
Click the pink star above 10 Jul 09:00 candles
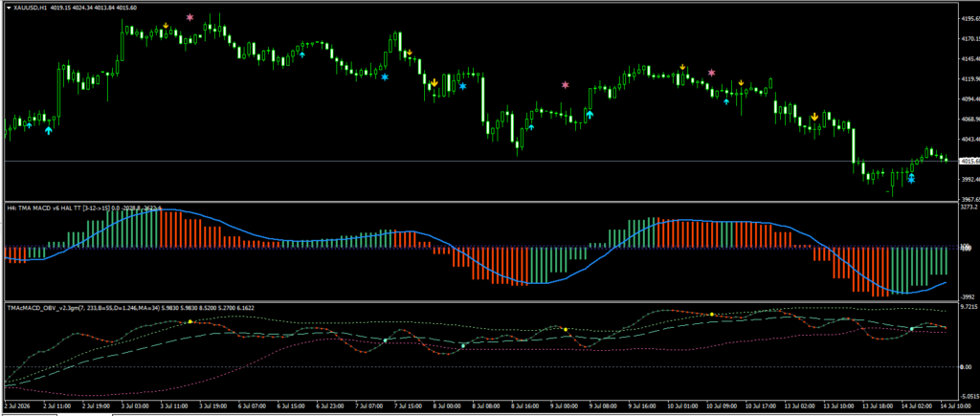click(x=711, y=73)
